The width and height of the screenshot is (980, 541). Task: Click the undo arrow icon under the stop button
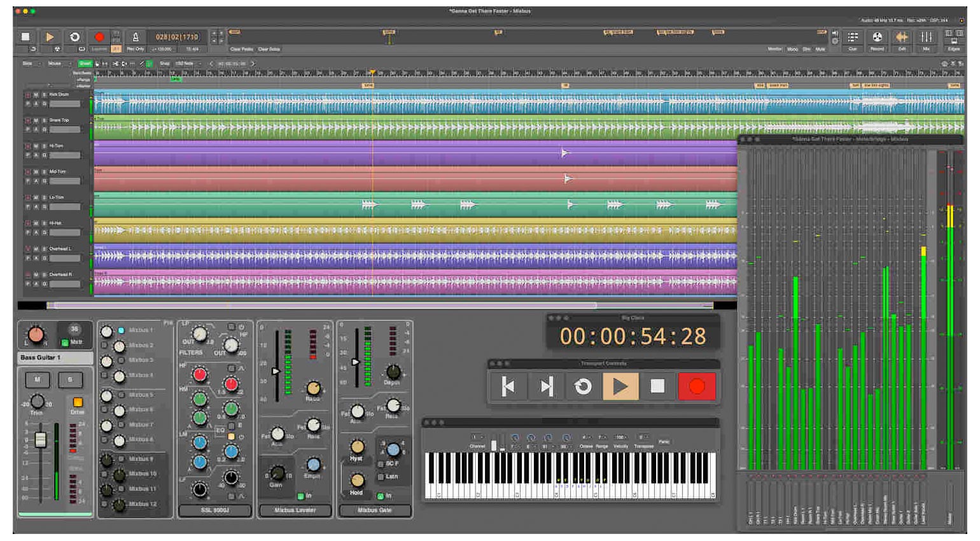pyautogui.click(x=32, y=49)
